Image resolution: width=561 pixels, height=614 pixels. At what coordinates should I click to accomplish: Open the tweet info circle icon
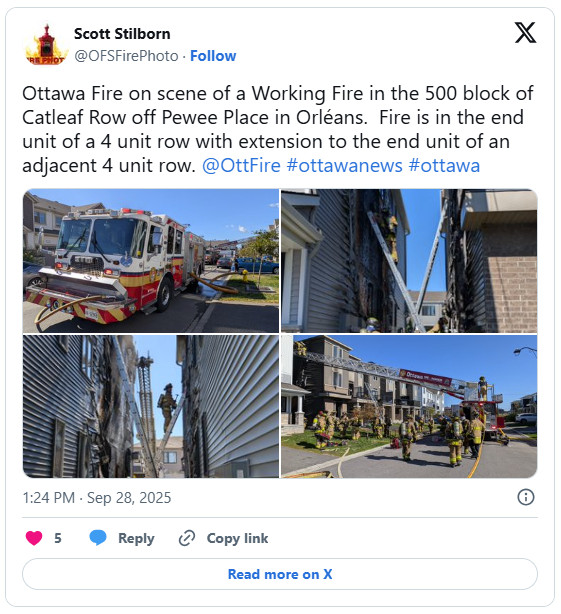tap(525, 497)
